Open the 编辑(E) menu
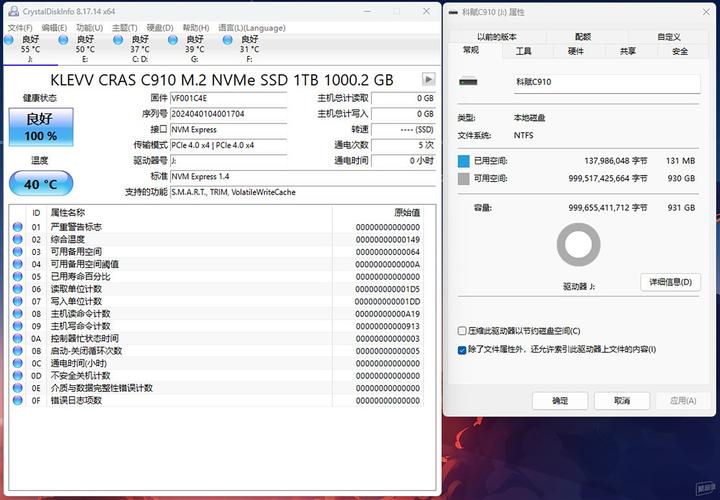Viewport: 720px width, 500px height. pos(54,28)
